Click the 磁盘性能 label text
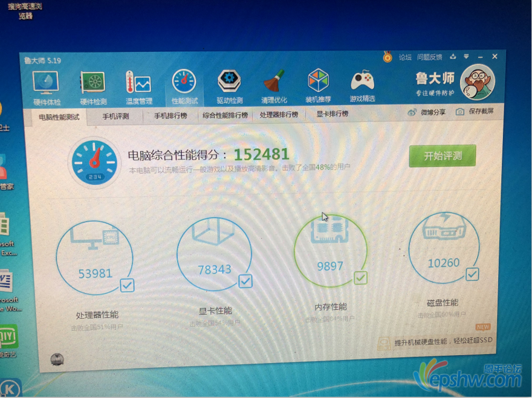This screenshot has height=398, width=532. 443,303
